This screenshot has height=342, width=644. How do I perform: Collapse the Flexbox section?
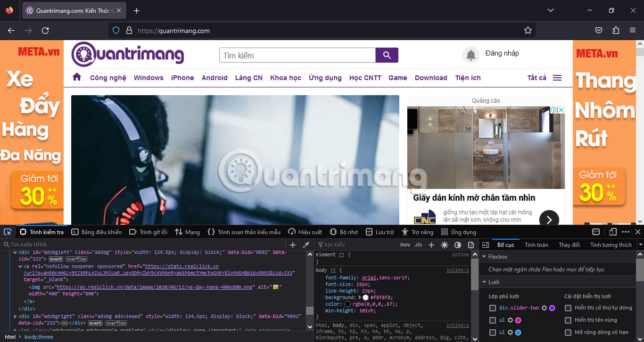click(484, 257)
